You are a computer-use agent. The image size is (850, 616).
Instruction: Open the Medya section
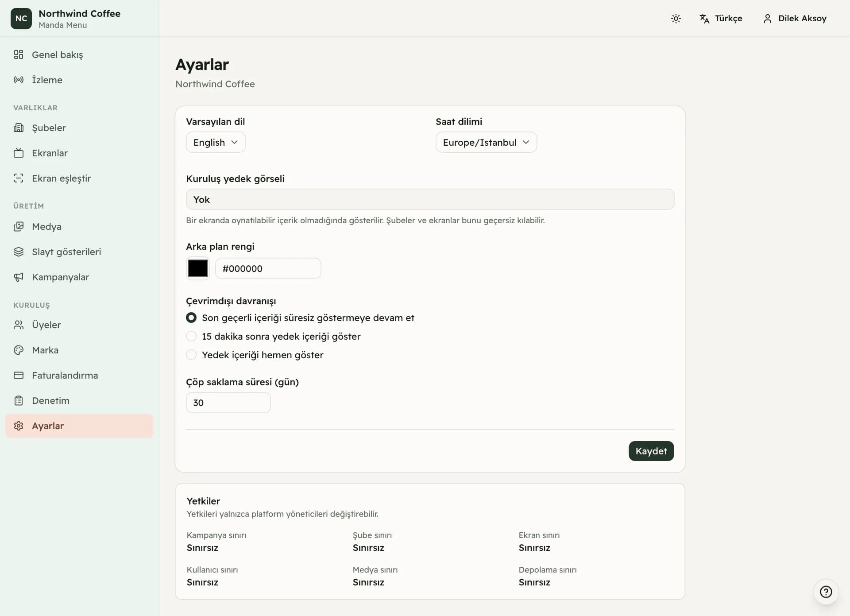tap(79, 226)
